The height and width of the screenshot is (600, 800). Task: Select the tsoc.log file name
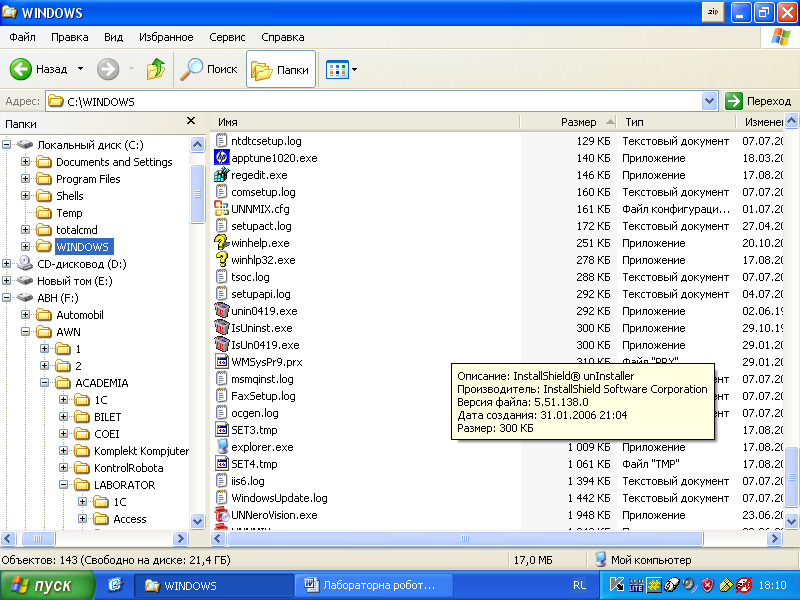(x=250, y=277)
